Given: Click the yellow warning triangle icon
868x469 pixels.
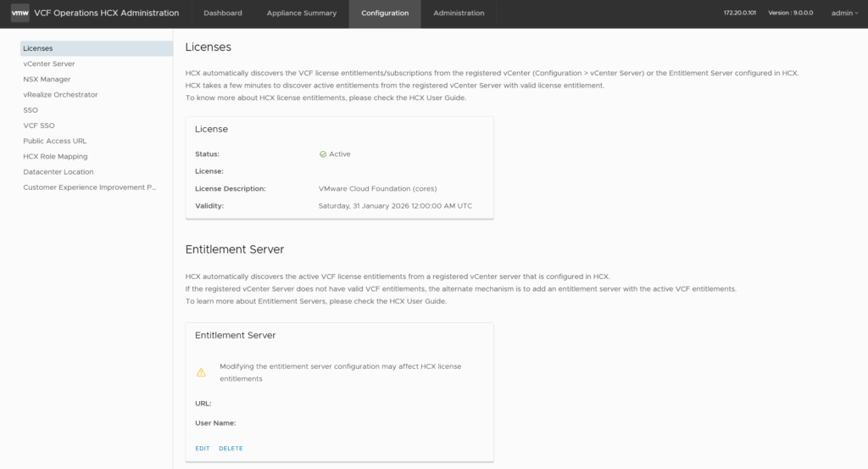Looking at the screenshot, I should (x=201, y=372).
